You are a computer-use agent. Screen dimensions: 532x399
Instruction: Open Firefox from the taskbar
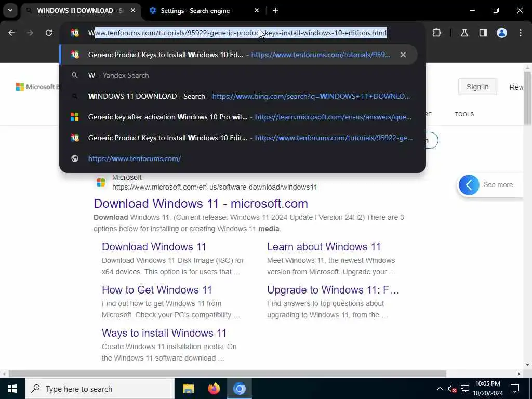point(214,389)
